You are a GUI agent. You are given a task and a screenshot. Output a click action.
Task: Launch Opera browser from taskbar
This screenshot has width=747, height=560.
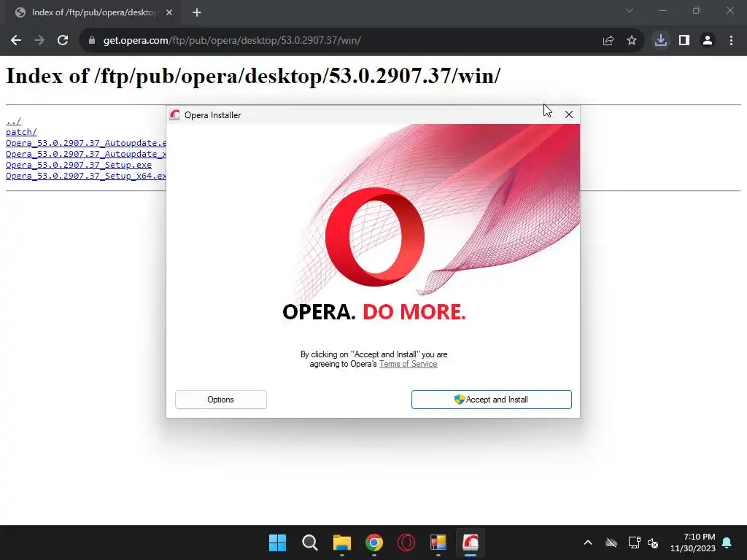406,542
